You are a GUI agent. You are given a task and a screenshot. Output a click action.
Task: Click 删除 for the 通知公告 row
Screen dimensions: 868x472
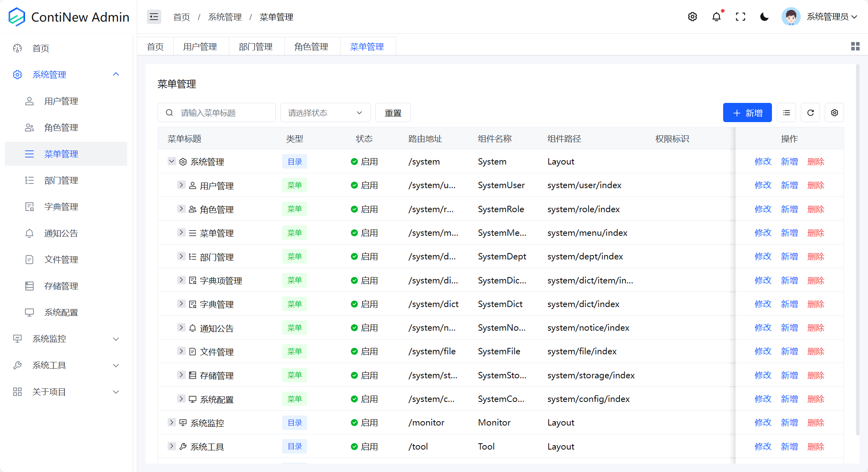pos(816,328)
